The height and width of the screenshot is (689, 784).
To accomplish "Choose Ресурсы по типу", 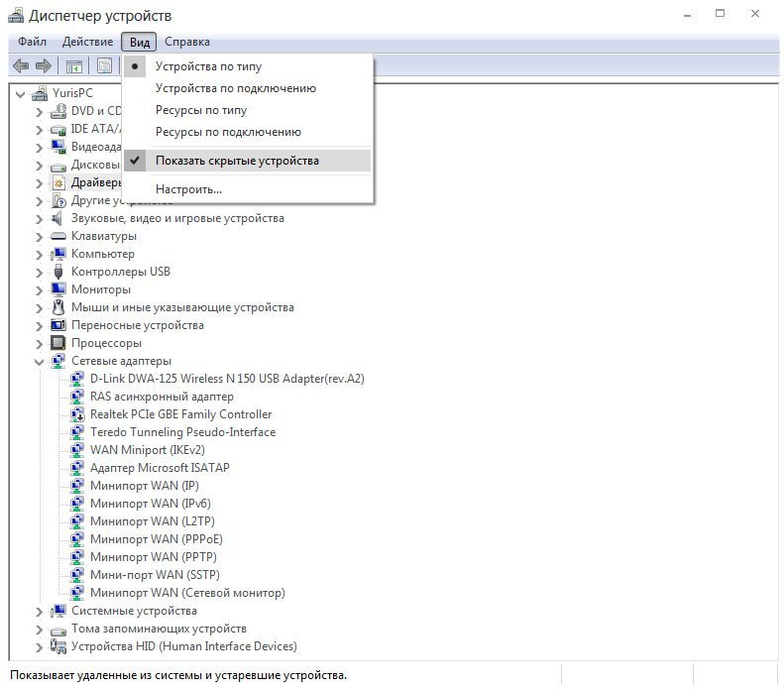I will [x=248, y=110].
